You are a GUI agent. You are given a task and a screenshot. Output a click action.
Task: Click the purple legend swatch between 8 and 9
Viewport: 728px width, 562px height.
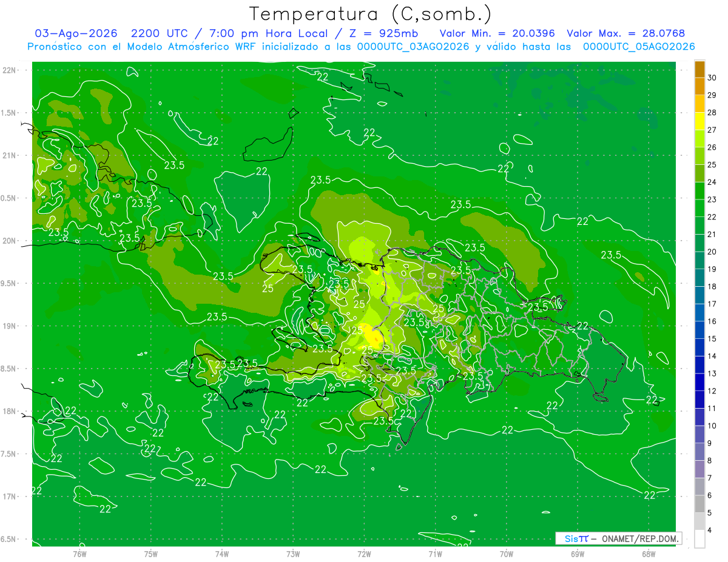pos(699,452)
